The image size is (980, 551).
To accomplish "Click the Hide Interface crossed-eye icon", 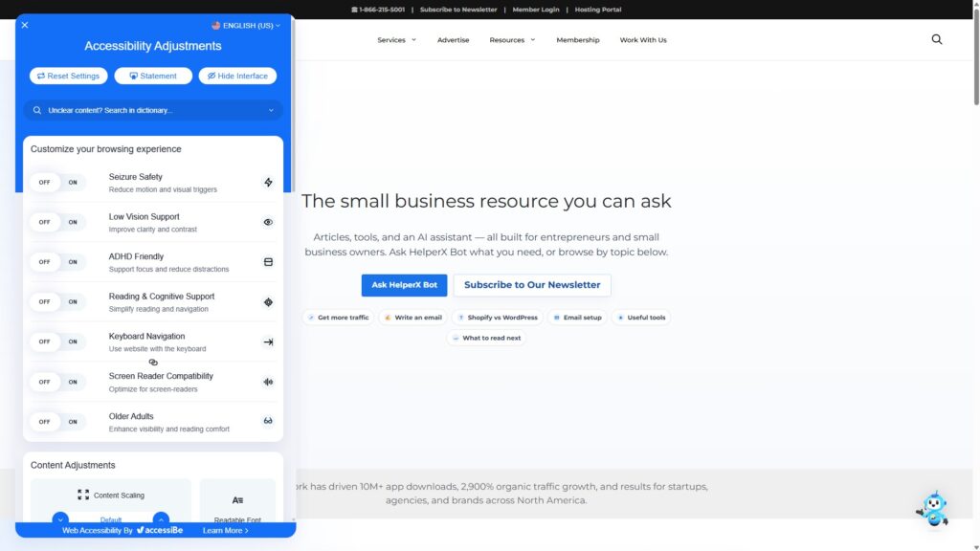I will [x=212, y=76].
